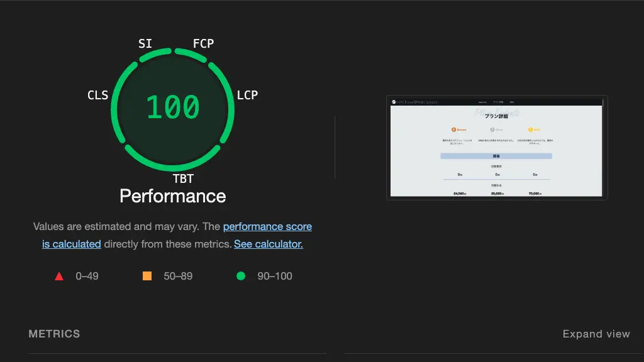The height and width of the screenshot is (362, 644).
Task: Click the '50–89' legend range text
Action: point(178,277)
